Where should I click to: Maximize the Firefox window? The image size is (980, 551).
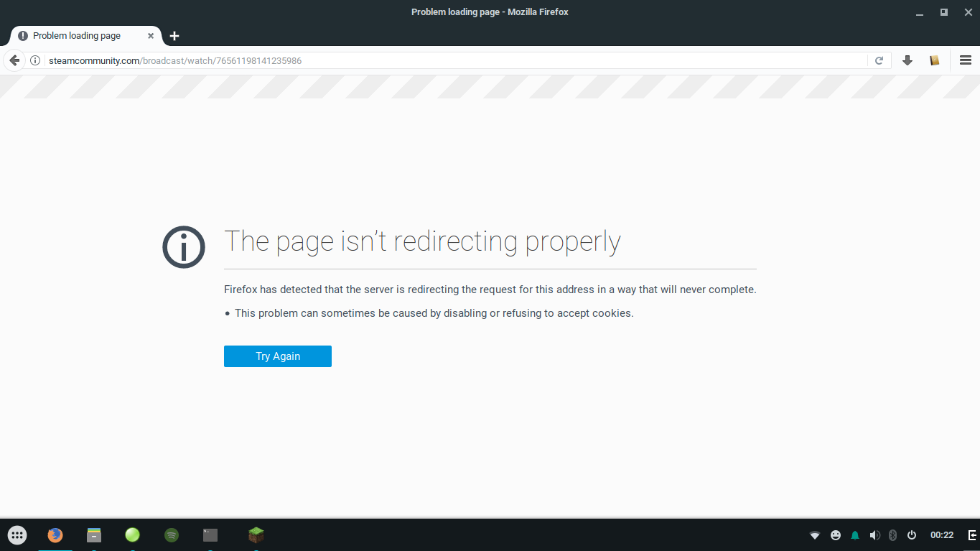point(943,12)
